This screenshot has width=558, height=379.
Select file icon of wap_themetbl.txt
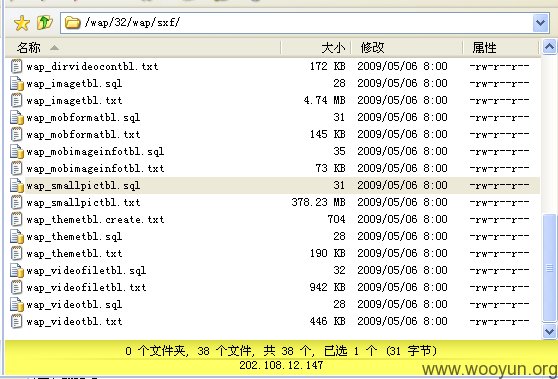point(16,254)
